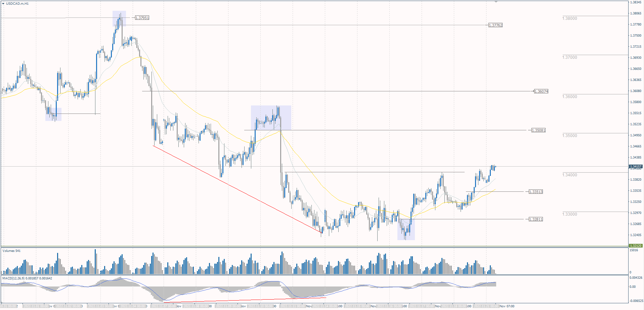The image size is (644, 310).
Task: Select the 1.37951 price level label
Action: pos(142,18)
